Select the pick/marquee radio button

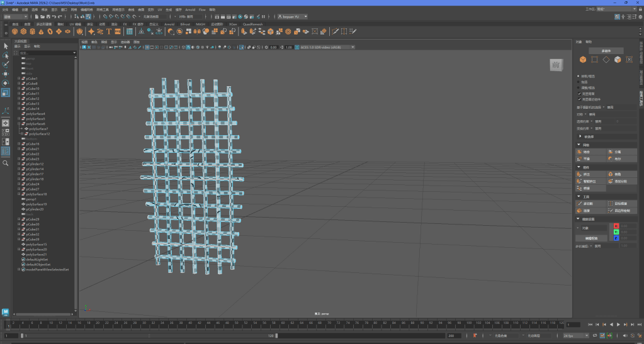click(x=579, y=76)
